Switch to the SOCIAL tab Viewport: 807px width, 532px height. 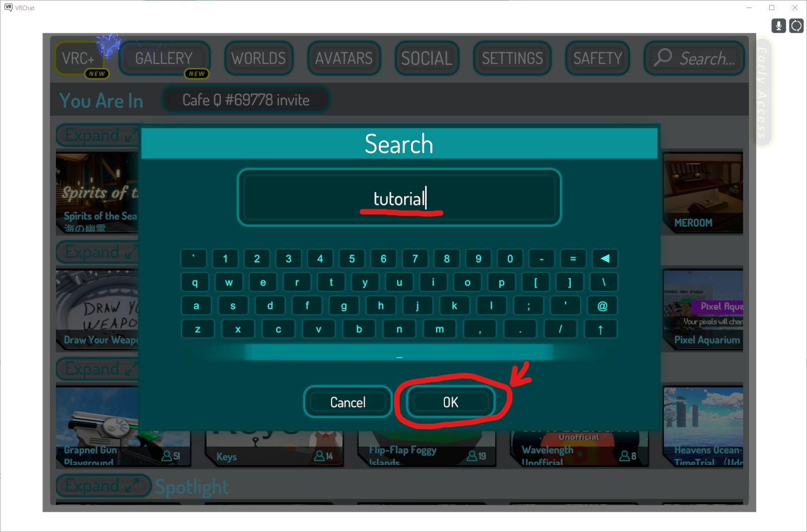coord(427,58)
